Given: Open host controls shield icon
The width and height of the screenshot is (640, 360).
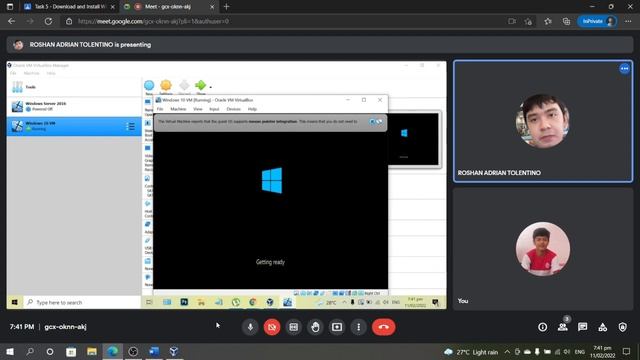Looking at the screenshot, I should click(622, 327).
